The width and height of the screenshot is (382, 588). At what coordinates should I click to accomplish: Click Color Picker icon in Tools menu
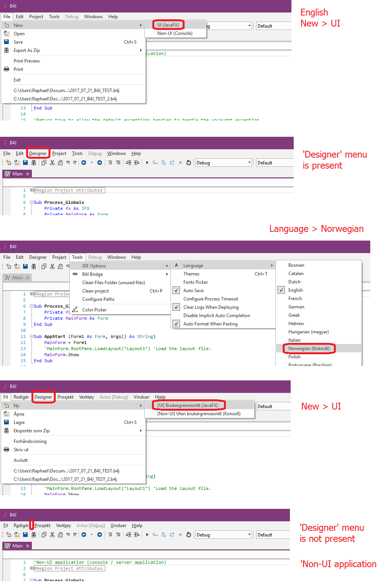[x=75, y=310]
